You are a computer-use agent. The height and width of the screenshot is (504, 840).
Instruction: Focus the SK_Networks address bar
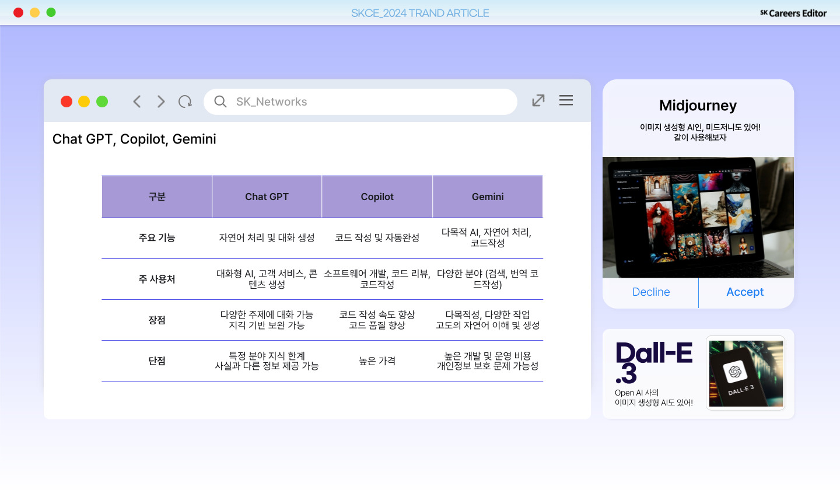[360, 101]
